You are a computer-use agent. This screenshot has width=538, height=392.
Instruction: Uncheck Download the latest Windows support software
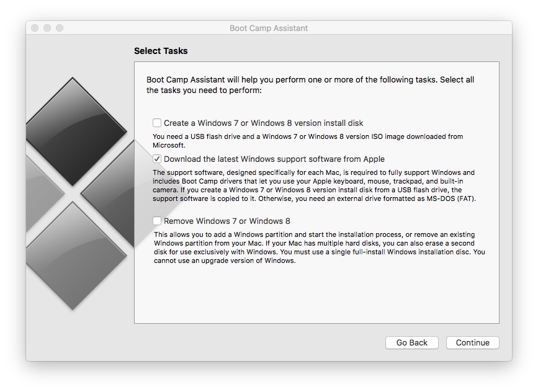pos(157,159)
